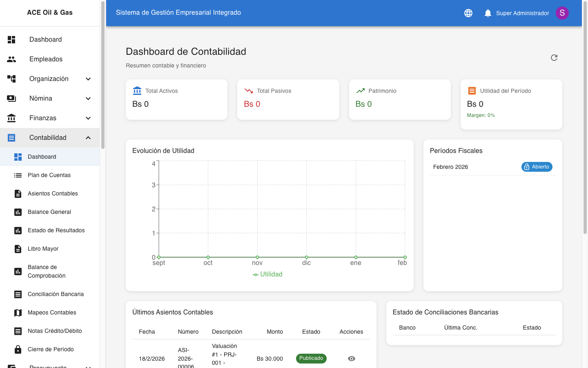Open Asientos Contables
This screenshot has width=588, height=368.
click(x=52, y=193)
